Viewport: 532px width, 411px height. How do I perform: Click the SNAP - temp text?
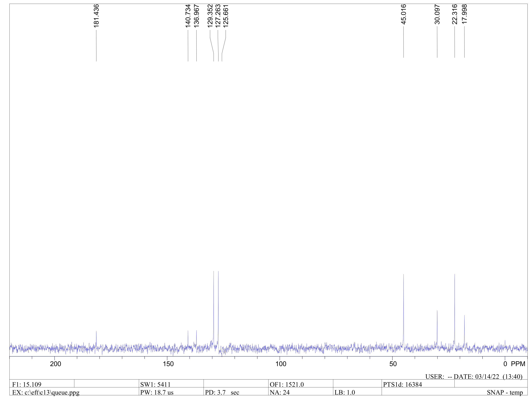(505, 392)
